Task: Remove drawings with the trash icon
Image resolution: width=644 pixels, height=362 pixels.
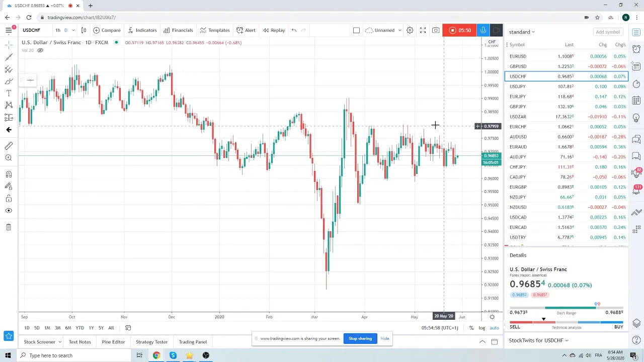Action: pos(9,227)
